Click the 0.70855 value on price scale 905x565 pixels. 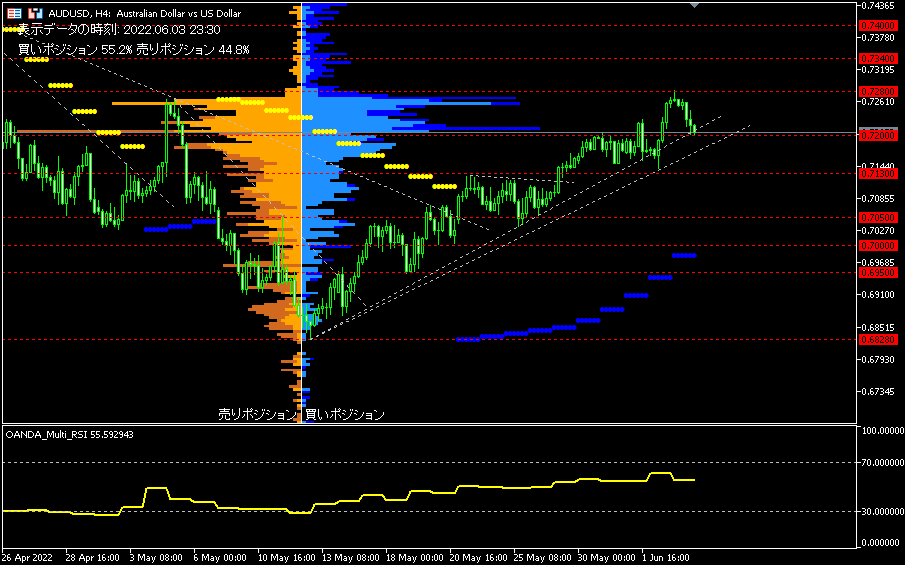tap(878, 199)
